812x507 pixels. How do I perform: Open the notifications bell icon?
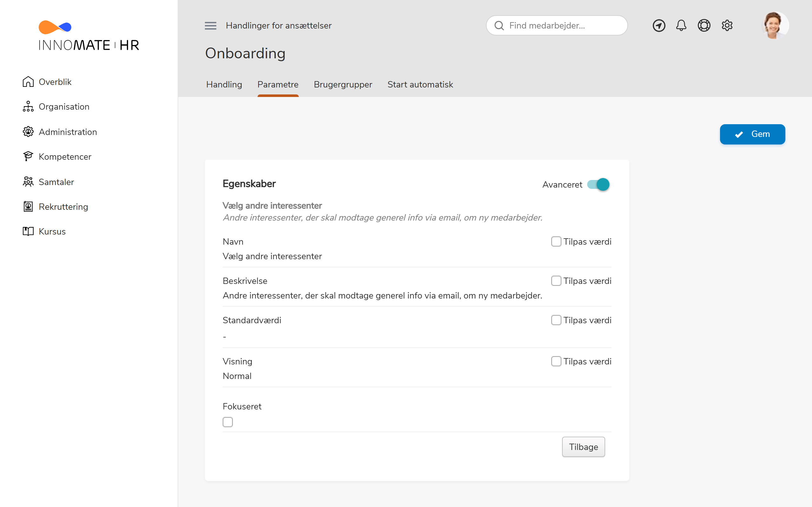coord(681,25)
